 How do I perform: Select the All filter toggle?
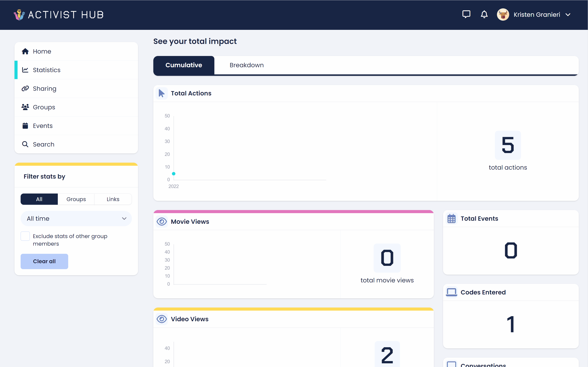click(x=39, y=199)
